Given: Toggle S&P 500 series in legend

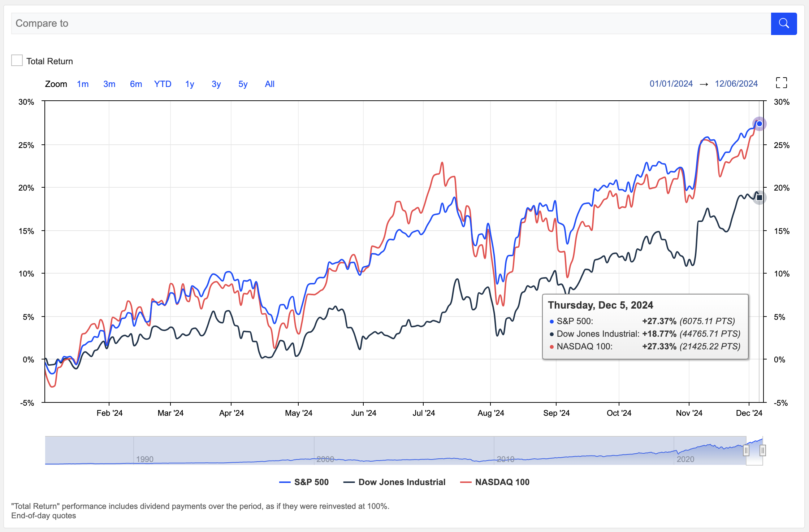Looking at the screenshot, I should click(304, 482).
